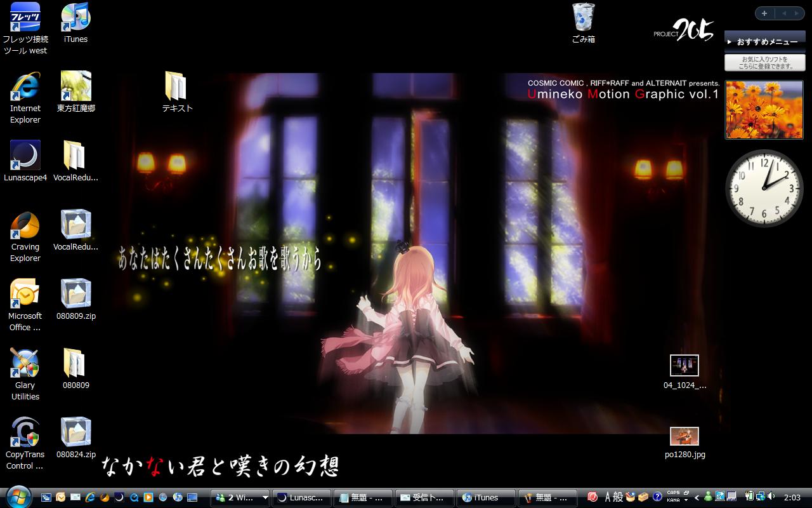The image size is (812, 508).
Task: Click the Switch between windows quick launch icon
Action: [x=46, y=497]
